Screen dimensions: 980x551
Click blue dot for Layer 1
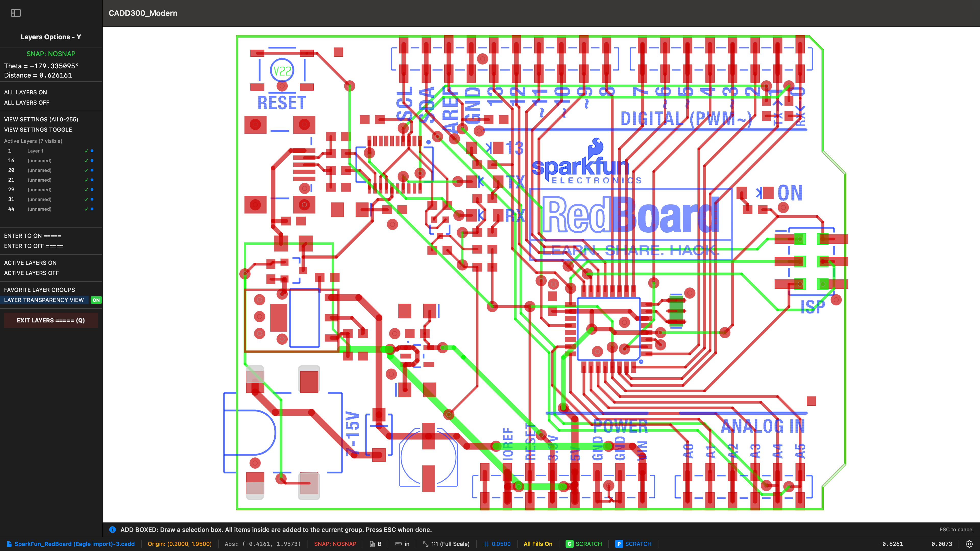point(92,151)
